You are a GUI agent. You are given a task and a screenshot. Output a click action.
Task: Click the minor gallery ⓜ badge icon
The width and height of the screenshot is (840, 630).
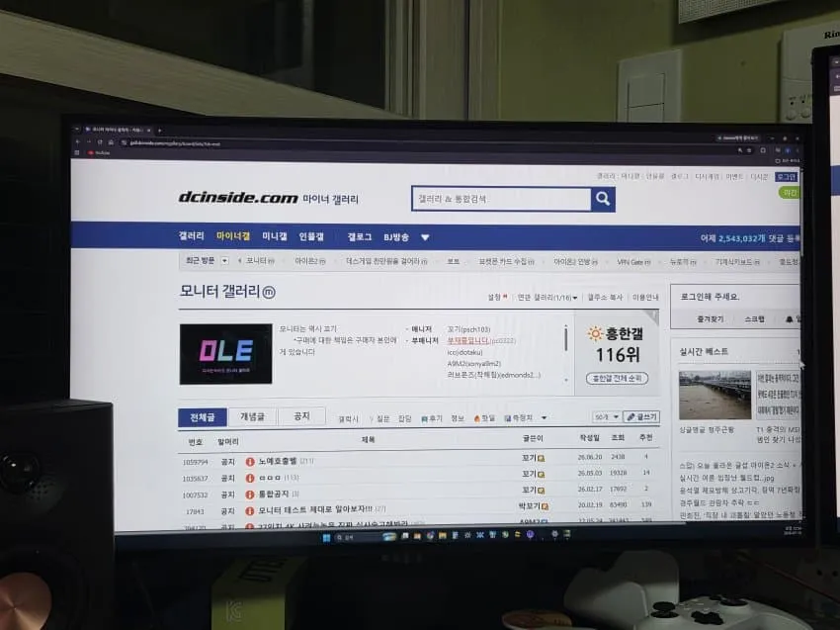[269, 292]
